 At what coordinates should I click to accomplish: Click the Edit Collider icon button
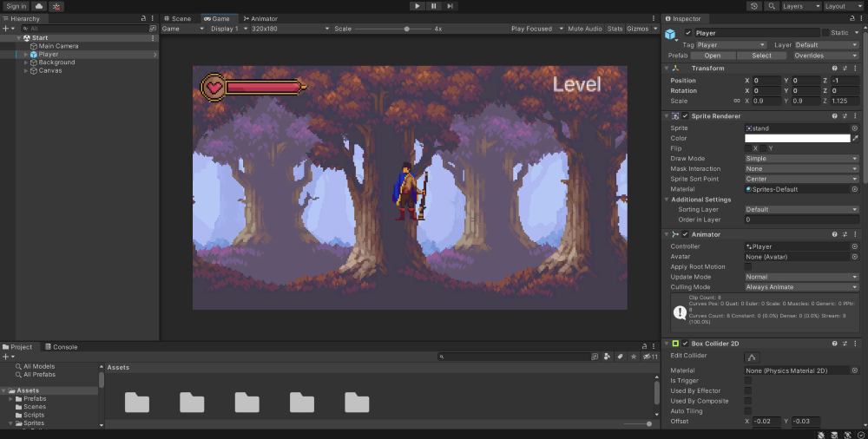752,357
